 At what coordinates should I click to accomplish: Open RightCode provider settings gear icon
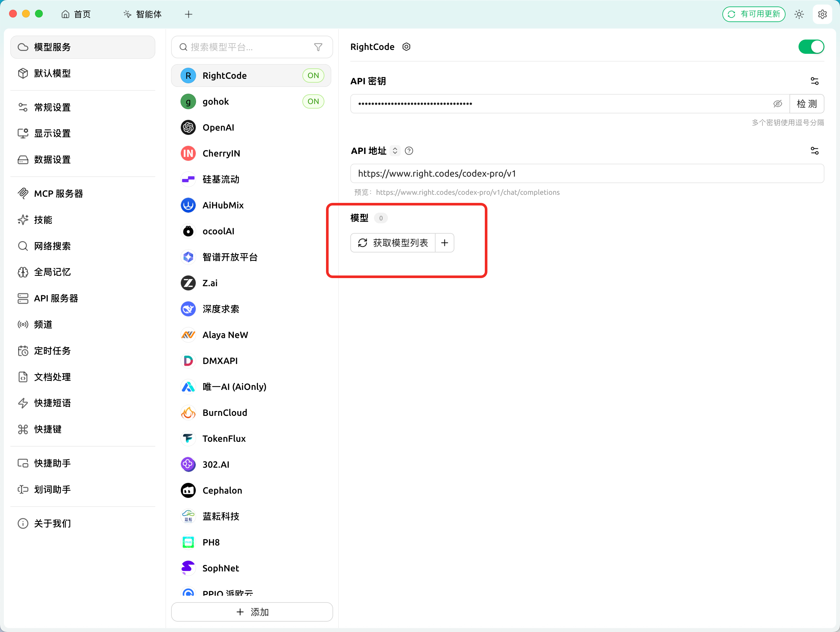click(x=406, y=47)
